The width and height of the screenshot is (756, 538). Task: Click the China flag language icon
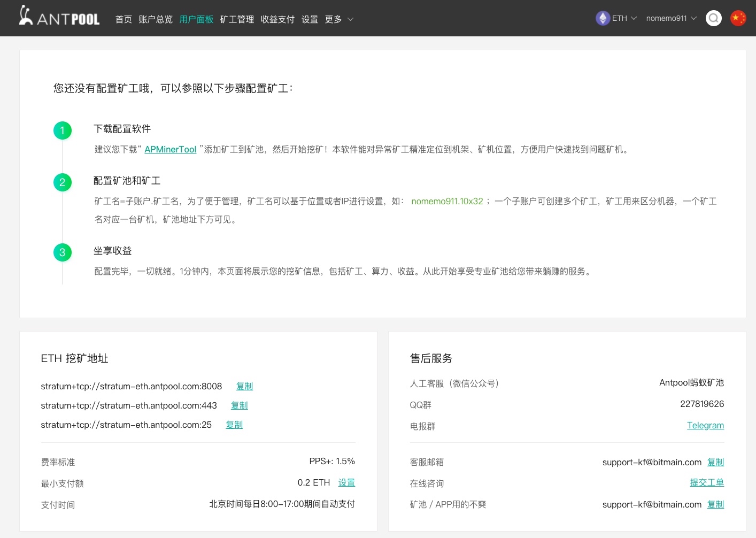tap(738, 18)
